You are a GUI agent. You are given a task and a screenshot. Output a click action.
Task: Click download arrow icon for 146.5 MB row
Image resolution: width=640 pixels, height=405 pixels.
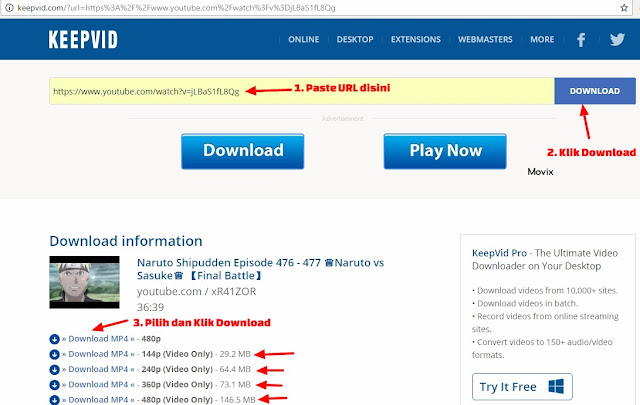point(54,400)
